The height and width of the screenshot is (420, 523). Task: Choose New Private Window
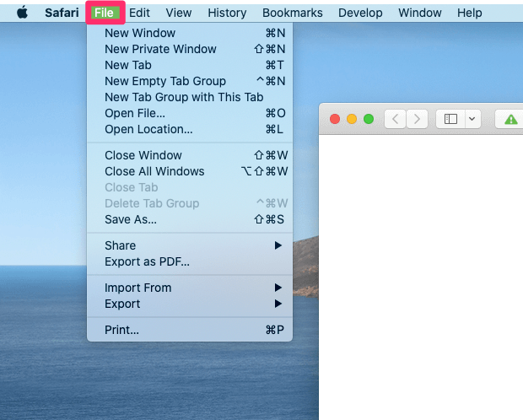click(190, 49)
